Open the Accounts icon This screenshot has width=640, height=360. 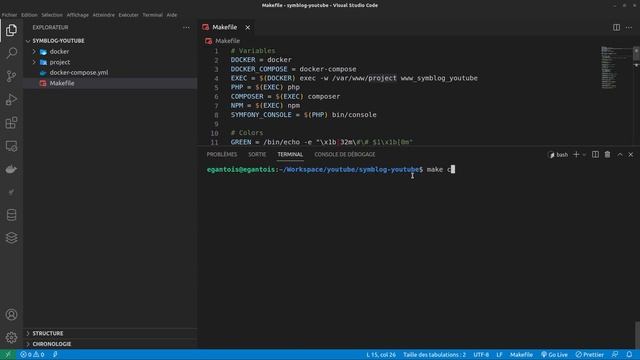tap(11, 315)
